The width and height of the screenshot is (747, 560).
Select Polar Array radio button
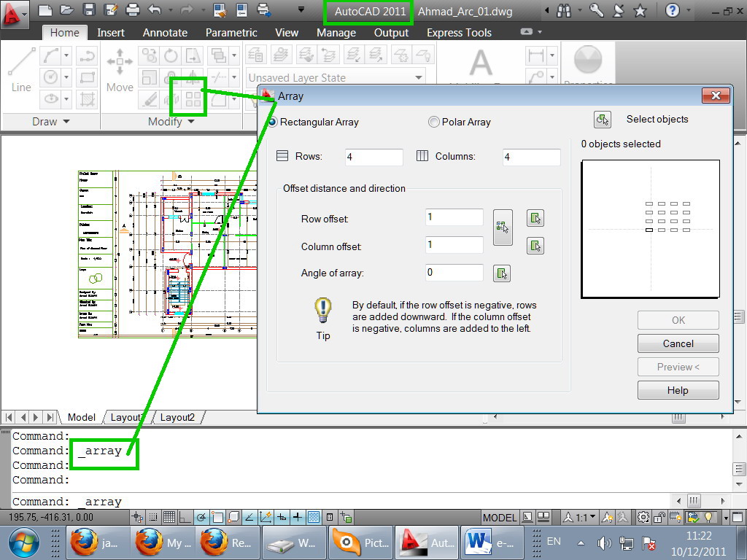click(433, 122)
